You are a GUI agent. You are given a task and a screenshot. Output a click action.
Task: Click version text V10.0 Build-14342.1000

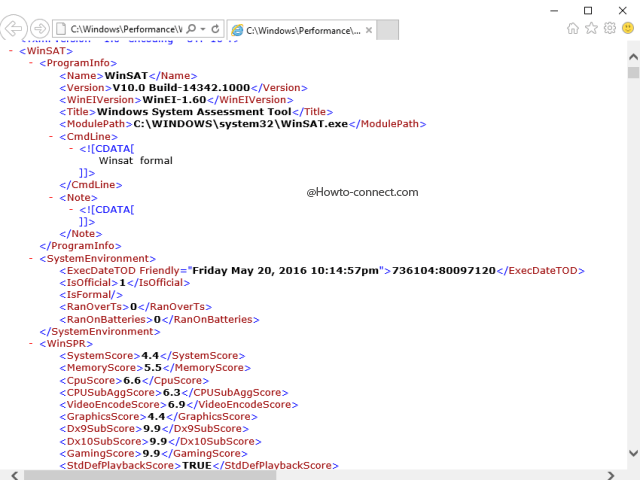coord(181,88)
